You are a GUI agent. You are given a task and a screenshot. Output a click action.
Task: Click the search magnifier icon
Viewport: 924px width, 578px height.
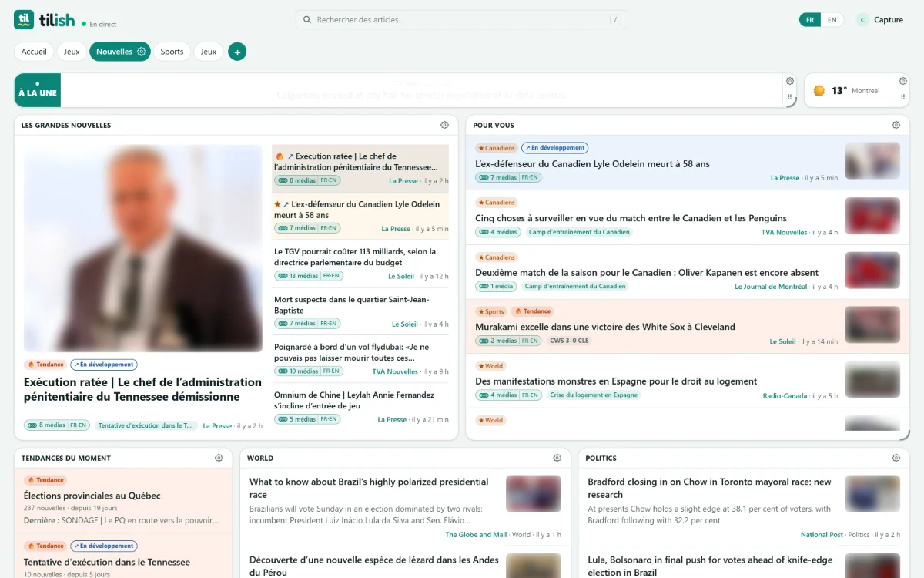(x=307, y=20)
